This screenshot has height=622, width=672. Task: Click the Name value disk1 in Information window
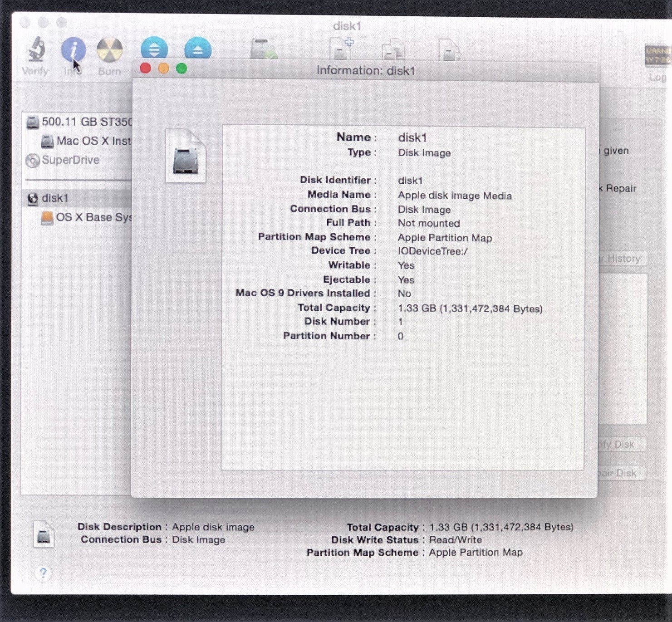412,137
